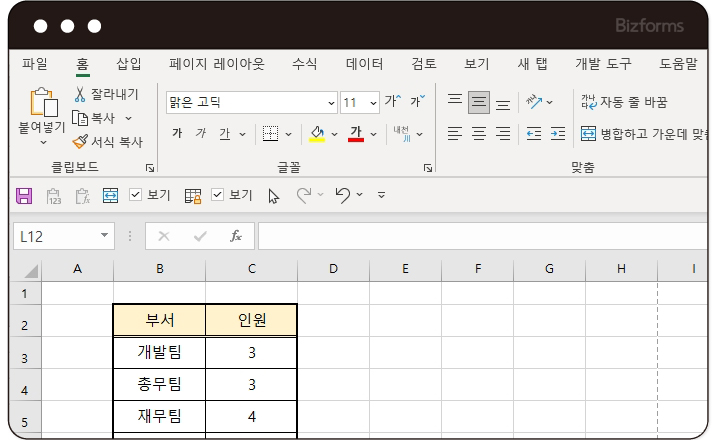This screenshot has width=715, height=440.
Task: Click the Increase Indent icon
Action: (559, 133)
